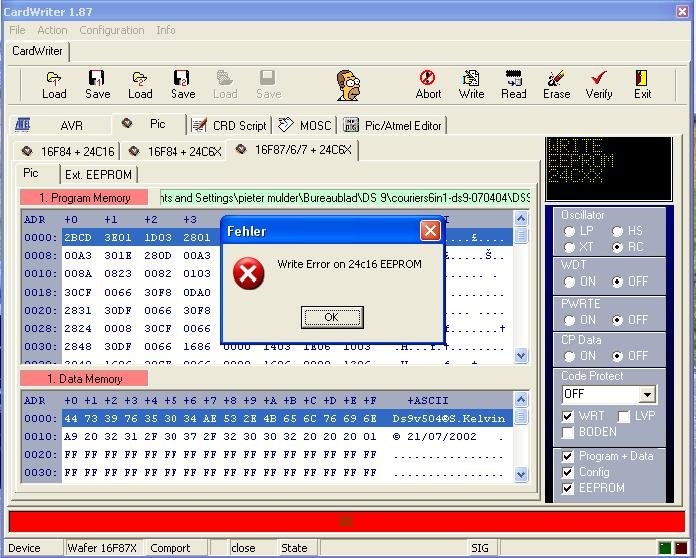This screenshot has height=558, width=696.
Task: Open the AVR Atmel tab
Action: 60,125
